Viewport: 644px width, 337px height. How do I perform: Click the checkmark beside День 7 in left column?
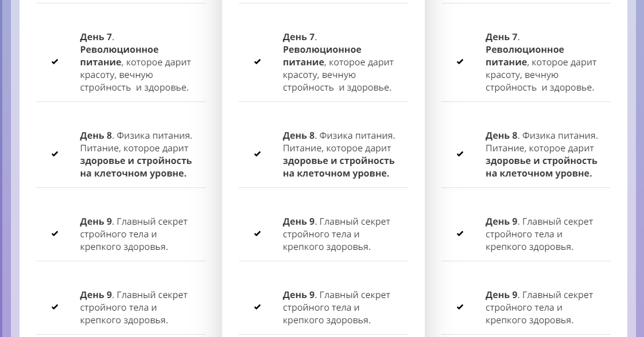click(55, 62)
